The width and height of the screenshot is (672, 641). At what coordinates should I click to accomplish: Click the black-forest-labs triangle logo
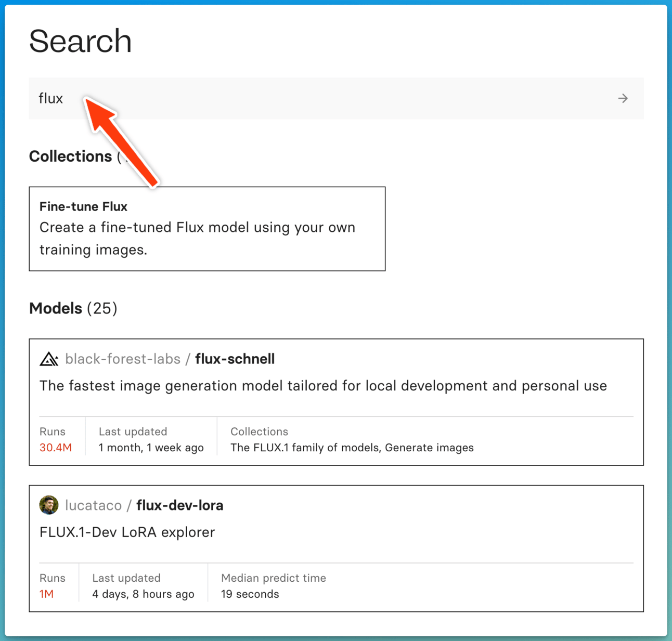tap(49, 359)
